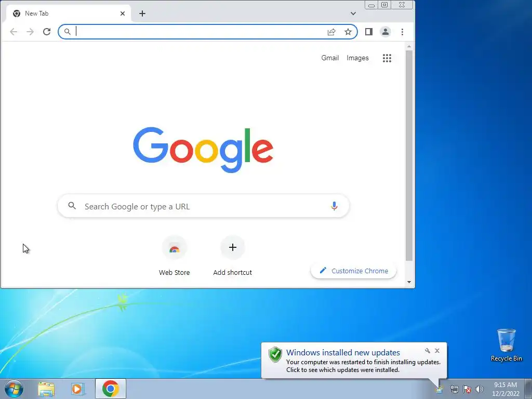Reload the current page

tap(47, 32)
